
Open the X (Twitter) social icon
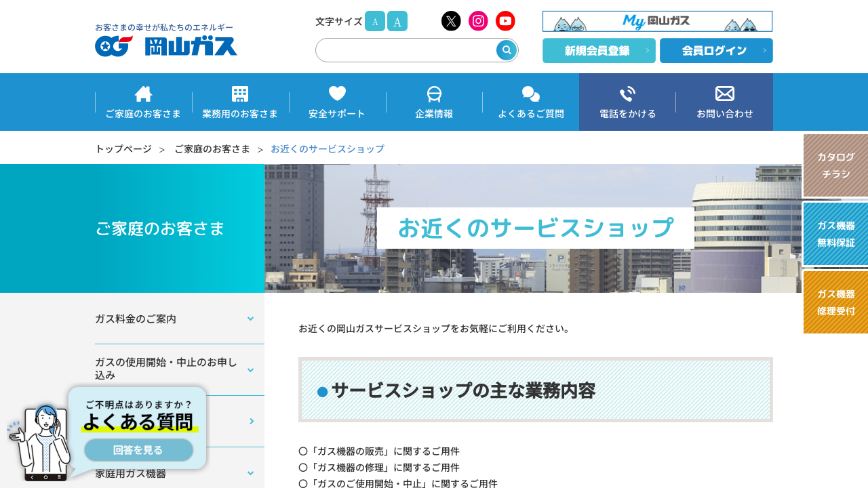coord(451,21)
